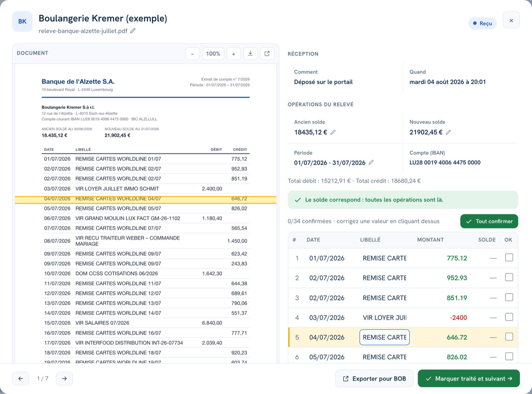The image size is (532, 394).
Task: Click the DATE column header in operations table
Action: click(313, 240)
